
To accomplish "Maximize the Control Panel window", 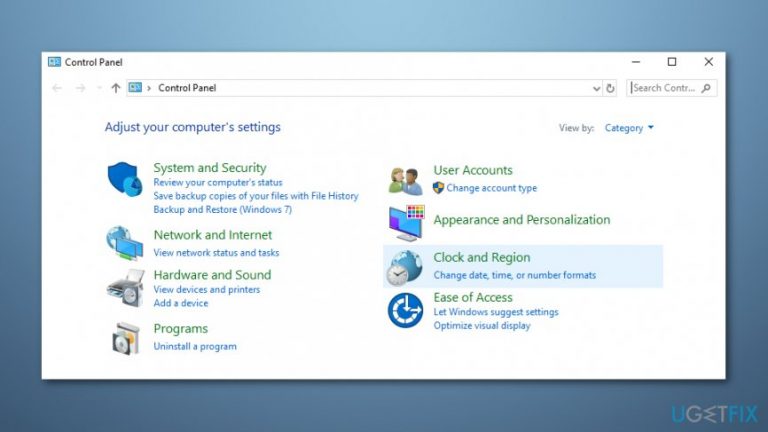I will point(672,62).
